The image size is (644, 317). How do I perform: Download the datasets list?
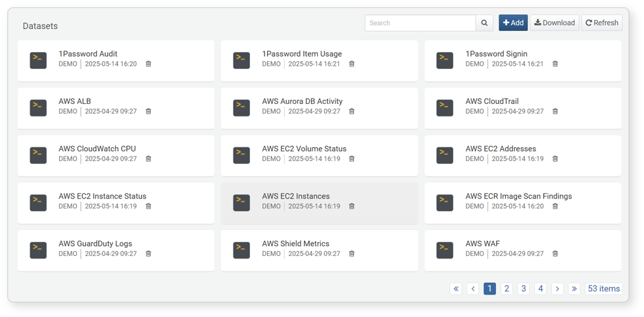(555, 23)
